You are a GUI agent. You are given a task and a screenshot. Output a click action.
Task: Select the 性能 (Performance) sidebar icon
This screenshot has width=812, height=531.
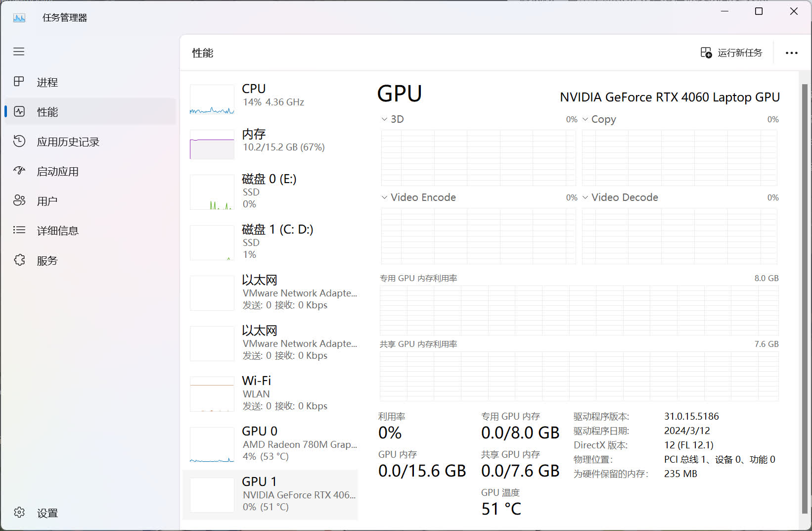point(19,112)
